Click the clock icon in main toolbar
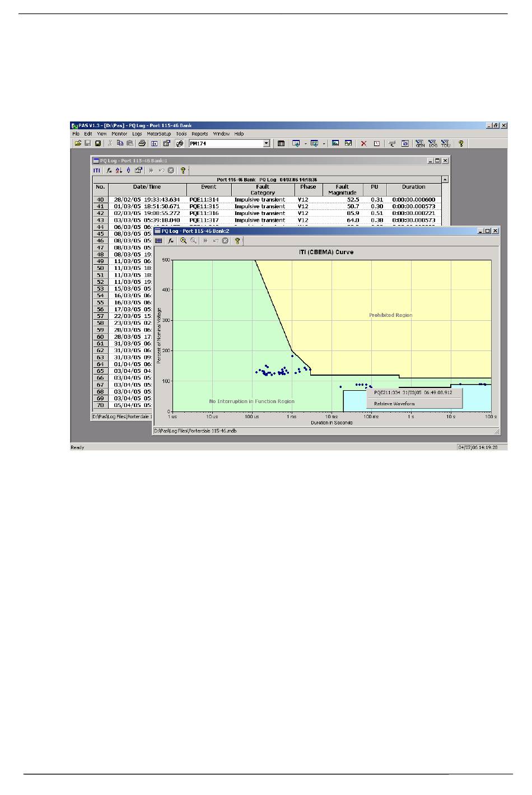Image resolution: width=532 pixels, height=795 pixels. point(377,143)
